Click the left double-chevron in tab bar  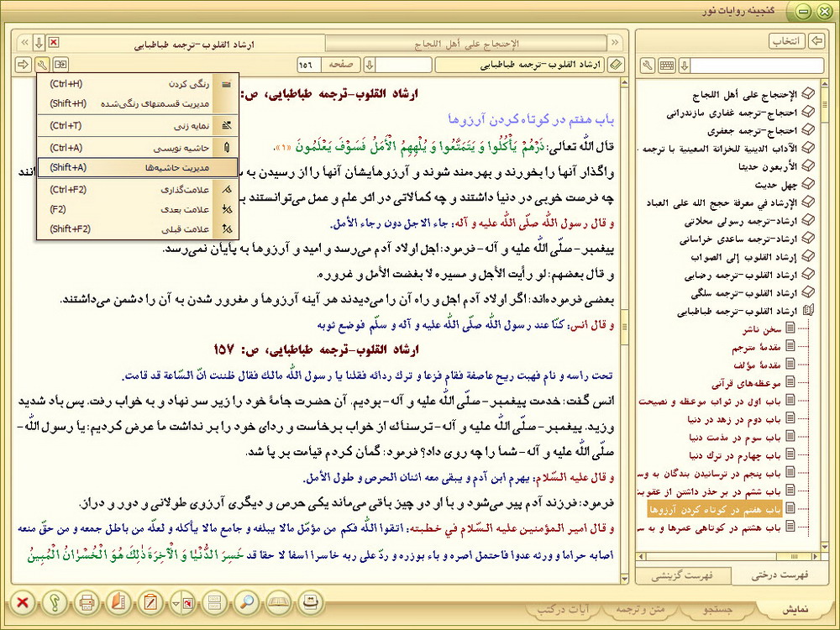pos(24,42)
